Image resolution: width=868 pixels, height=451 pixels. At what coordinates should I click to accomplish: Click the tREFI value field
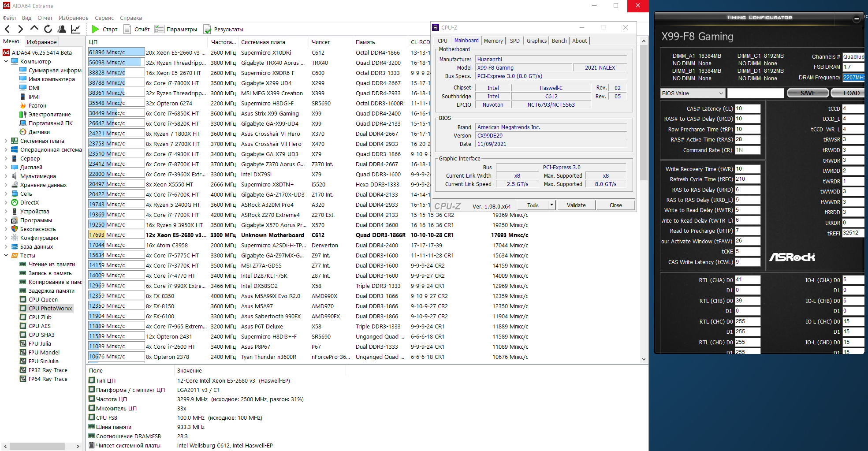tap(853, 233)
